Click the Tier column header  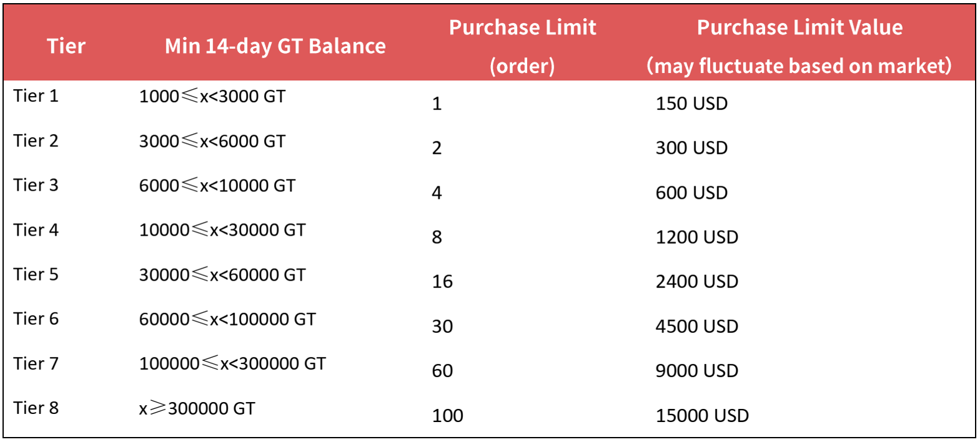coord(66,46)
